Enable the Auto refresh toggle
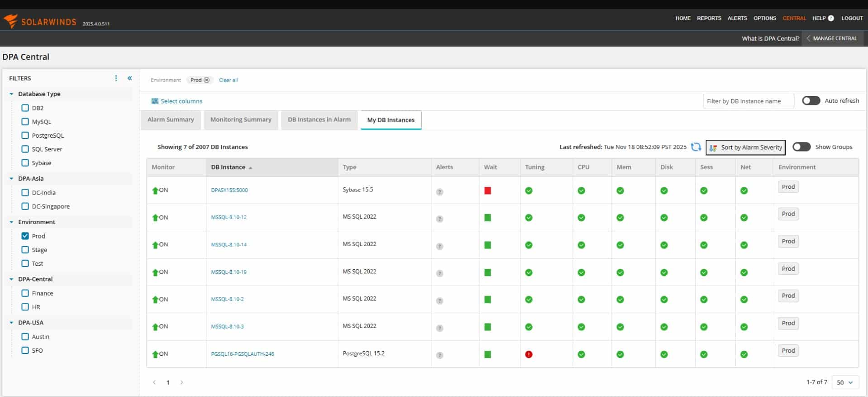 pos(811,100)
